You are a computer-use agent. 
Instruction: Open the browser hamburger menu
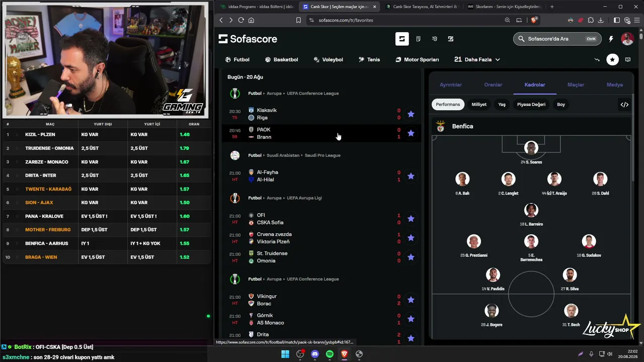coord(636,20)
